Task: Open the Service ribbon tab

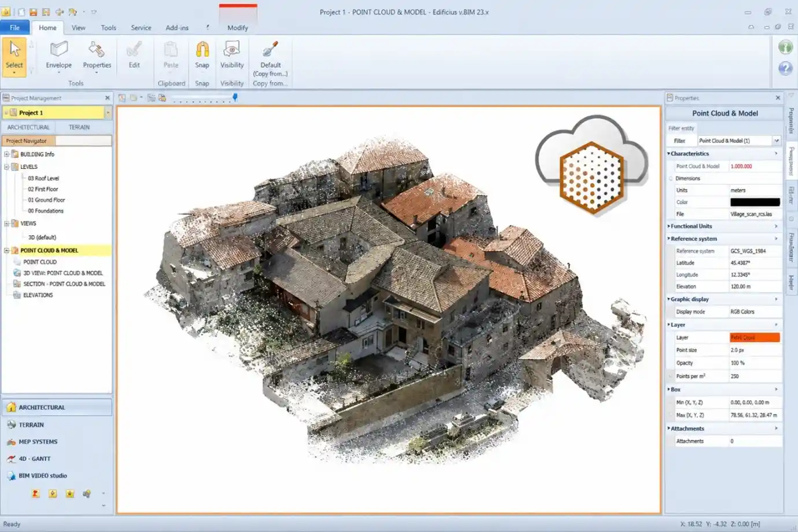Action: point(141,27)
